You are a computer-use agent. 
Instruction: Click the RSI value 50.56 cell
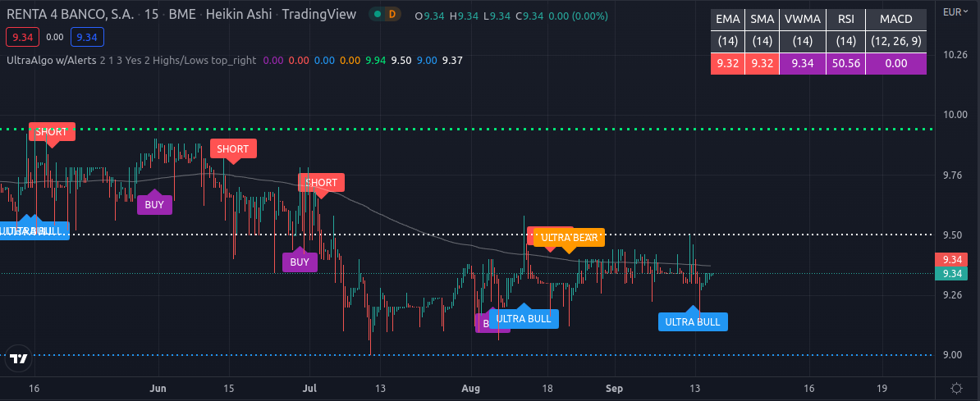(845, 64)
